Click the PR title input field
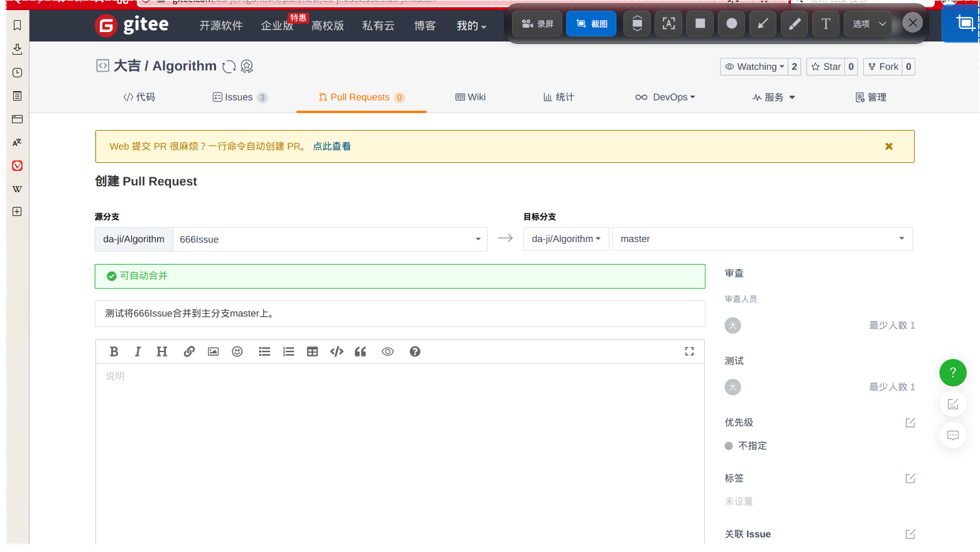This screenshot has height=552, width=980. 400,314
